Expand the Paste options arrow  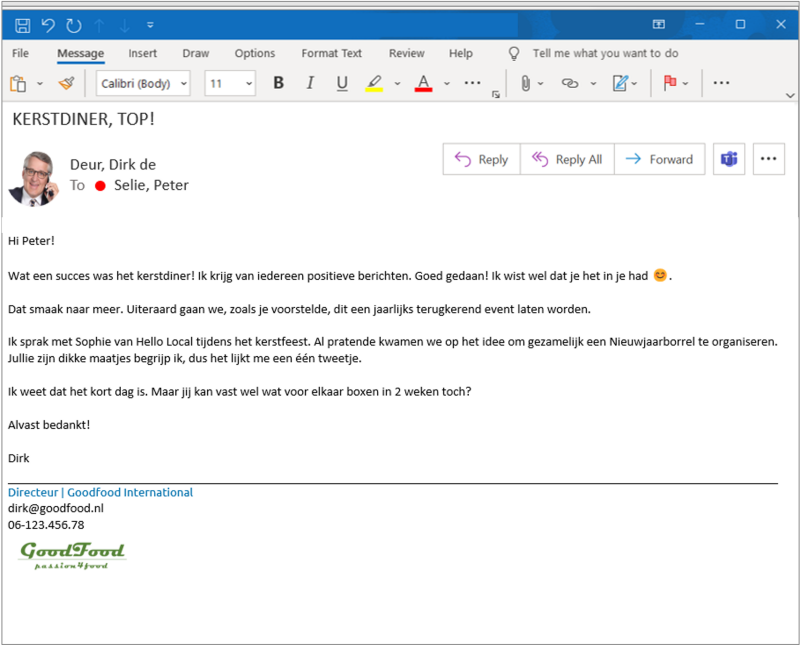40,84
